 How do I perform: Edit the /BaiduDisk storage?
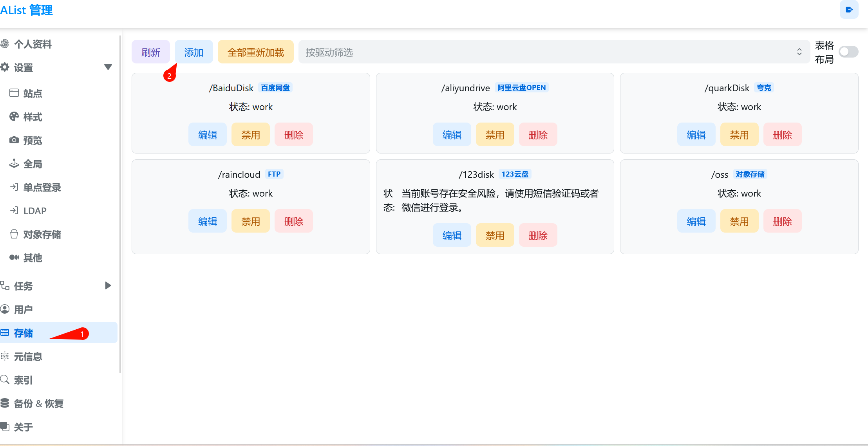pyautogui.click(x=208, y=135)
